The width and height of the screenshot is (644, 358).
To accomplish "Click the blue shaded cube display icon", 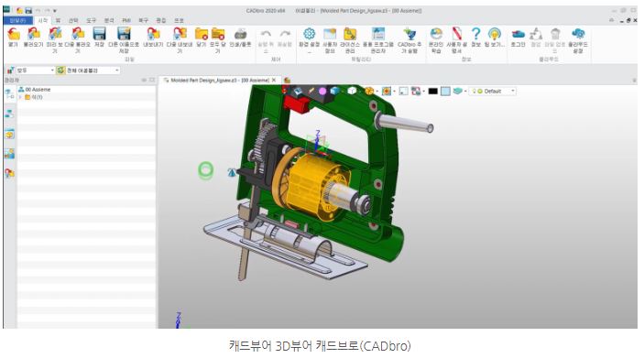I will coord(335,91).
